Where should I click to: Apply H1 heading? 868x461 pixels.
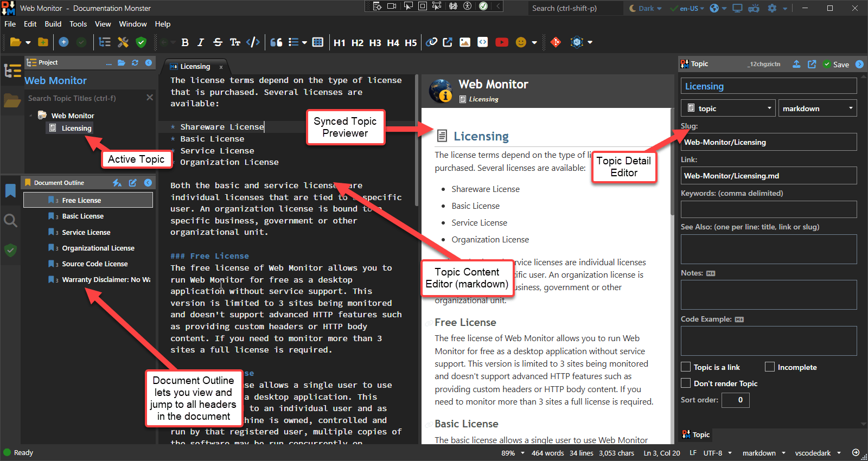point(340,43)
